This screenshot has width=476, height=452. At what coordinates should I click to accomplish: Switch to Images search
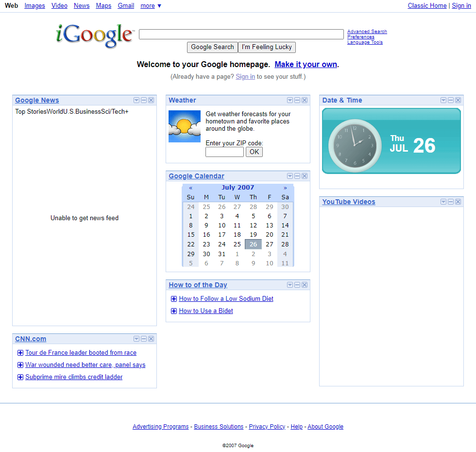[34, 6]
